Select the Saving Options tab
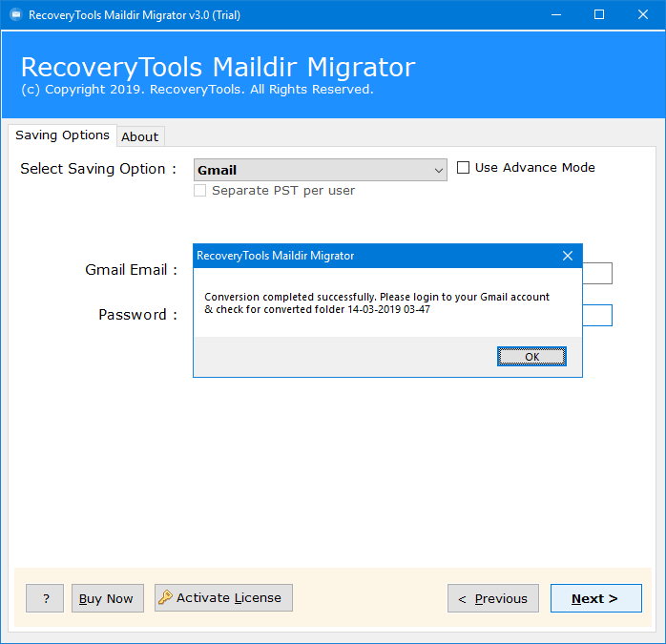The width and height of the screenshot is (666, 644). click(62, 135)
